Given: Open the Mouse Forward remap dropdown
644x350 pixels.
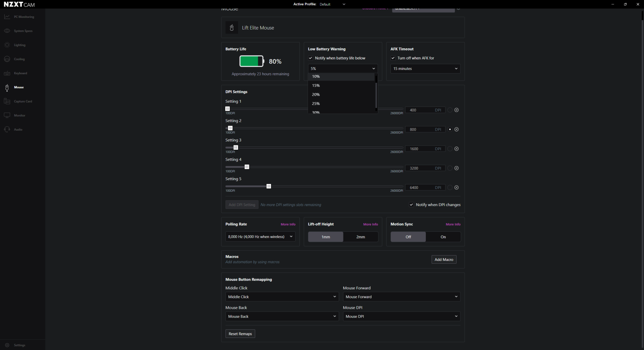Looking at the screenshot, I should (x=401, y=297).
